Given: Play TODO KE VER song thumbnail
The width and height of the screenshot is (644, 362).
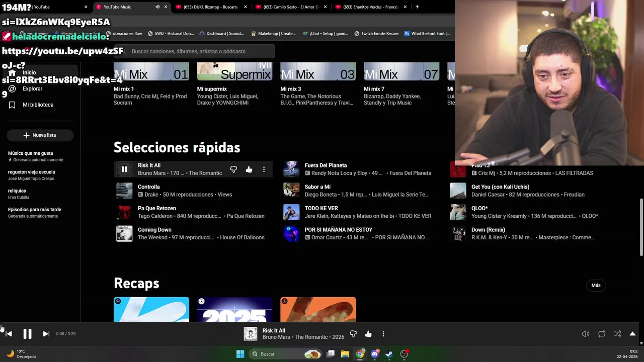Looking at the screenshot, I should [x=291, y=212].
